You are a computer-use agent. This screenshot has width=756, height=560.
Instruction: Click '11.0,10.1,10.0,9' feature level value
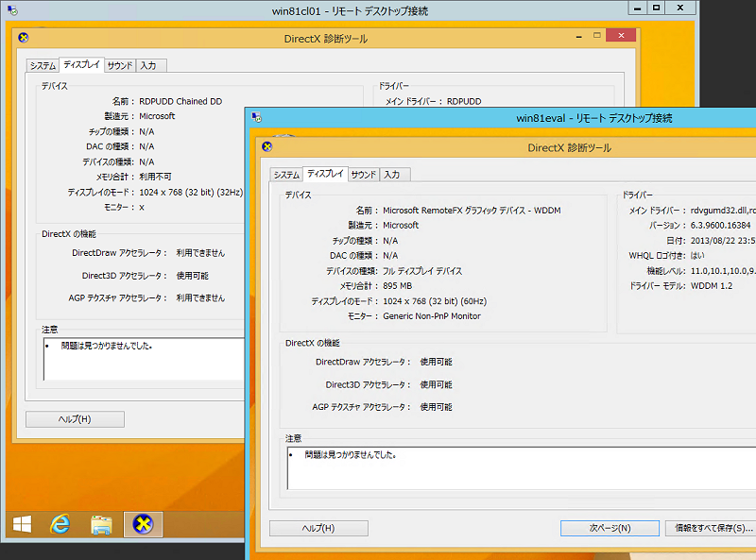[723, 271]
